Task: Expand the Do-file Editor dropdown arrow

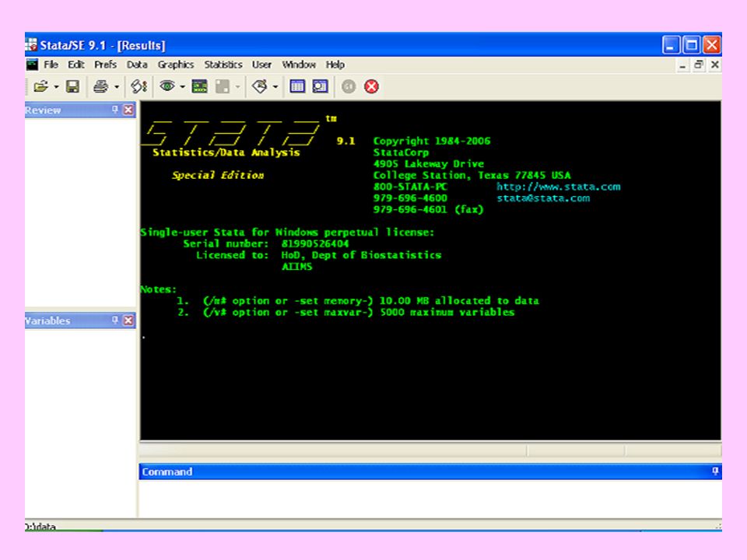Action: pyautogui.click(x=275, y=86)
